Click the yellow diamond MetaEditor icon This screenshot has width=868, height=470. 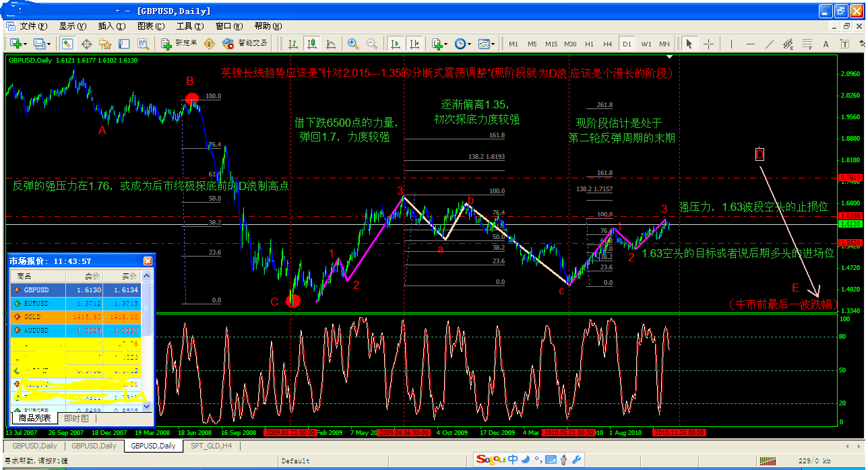[210, 44]
